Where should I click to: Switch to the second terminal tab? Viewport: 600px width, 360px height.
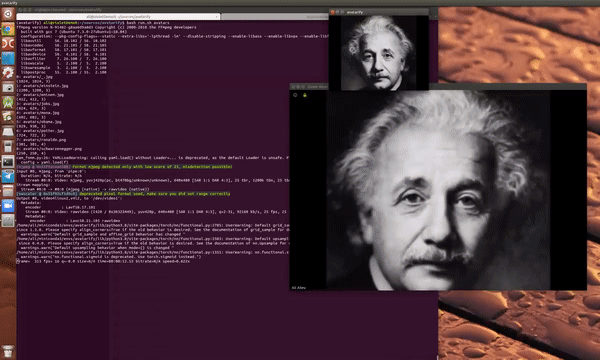point(275,17)
